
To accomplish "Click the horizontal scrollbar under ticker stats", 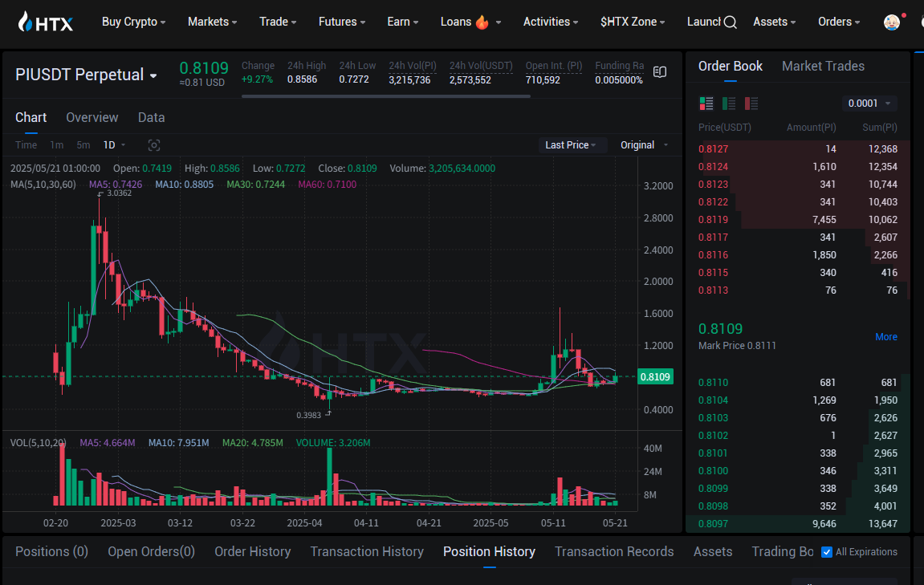I will pos(386,96).
